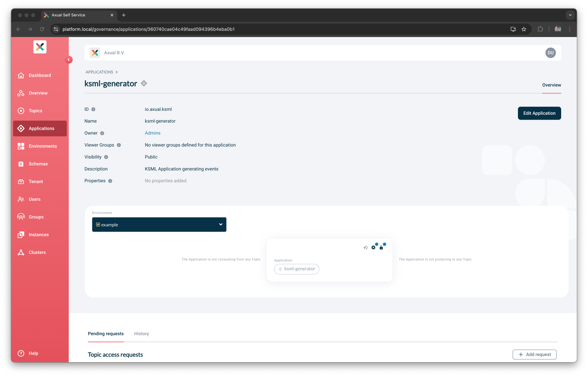Viewport: 588px width, 376px height.
Task: Click the install app icon in address bar
Action: tap(513, 29)
